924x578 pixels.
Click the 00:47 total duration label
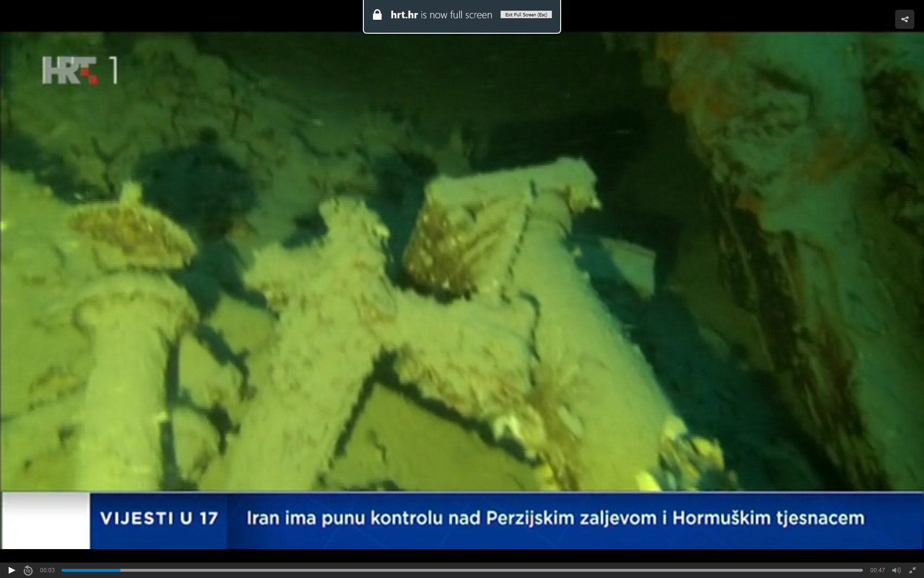877,570
